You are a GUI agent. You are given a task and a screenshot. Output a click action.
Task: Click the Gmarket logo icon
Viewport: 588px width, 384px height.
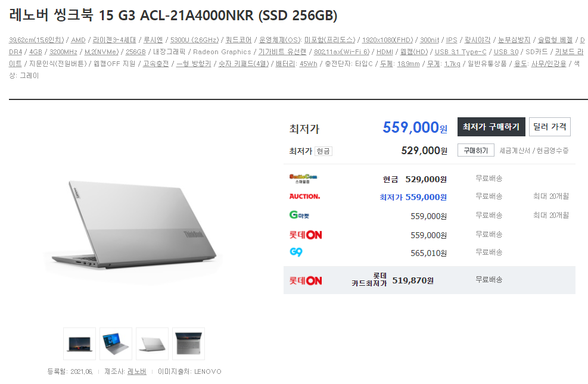pyautogui.click(x=299, y=215)
